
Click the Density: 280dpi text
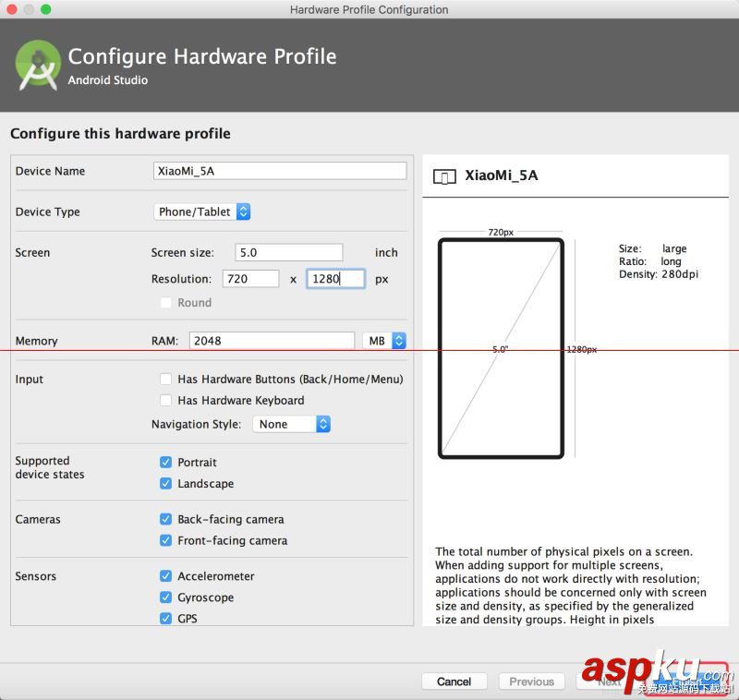tap(659, 274)
